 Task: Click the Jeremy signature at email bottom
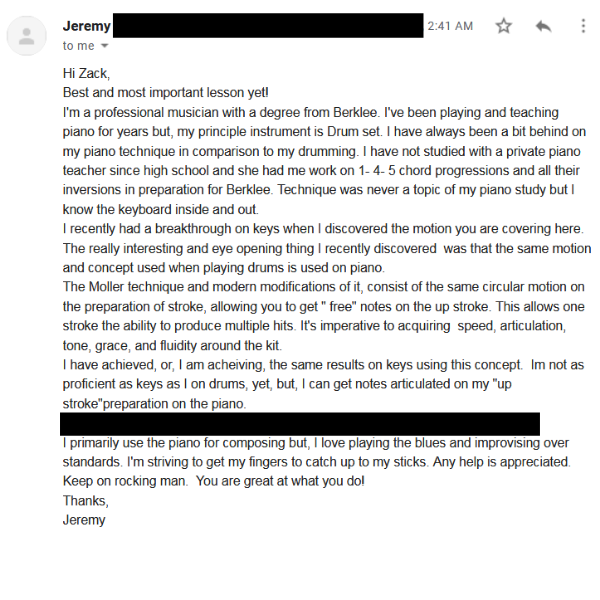(83, 519)
